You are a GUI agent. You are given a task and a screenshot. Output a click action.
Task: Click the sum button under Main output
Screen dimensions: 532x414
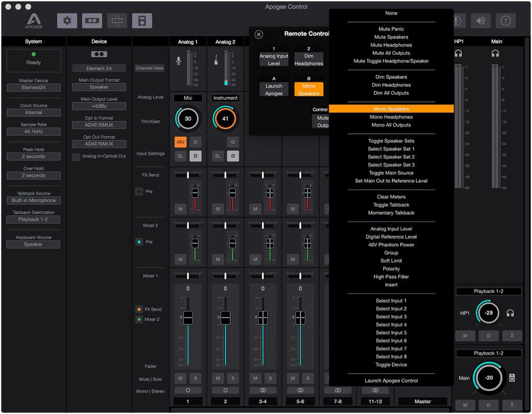click(x=512, y=405)
